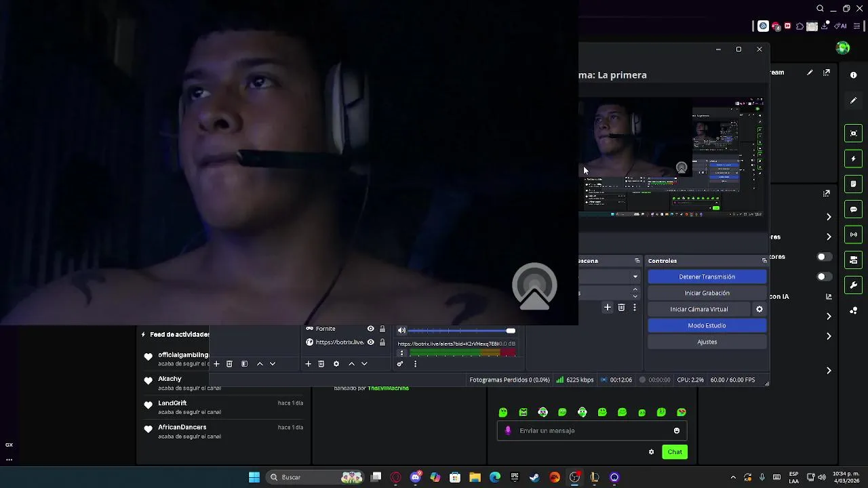Expand the Kick row ending in 'ores' with chevron
Viewport: 868px width, 488px height.
click(829, 237)
